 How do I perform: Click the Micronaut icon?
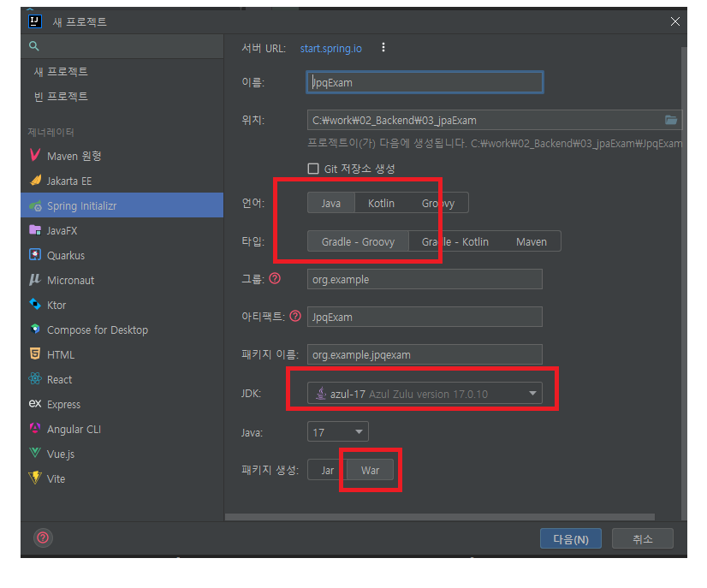point(35,280)
